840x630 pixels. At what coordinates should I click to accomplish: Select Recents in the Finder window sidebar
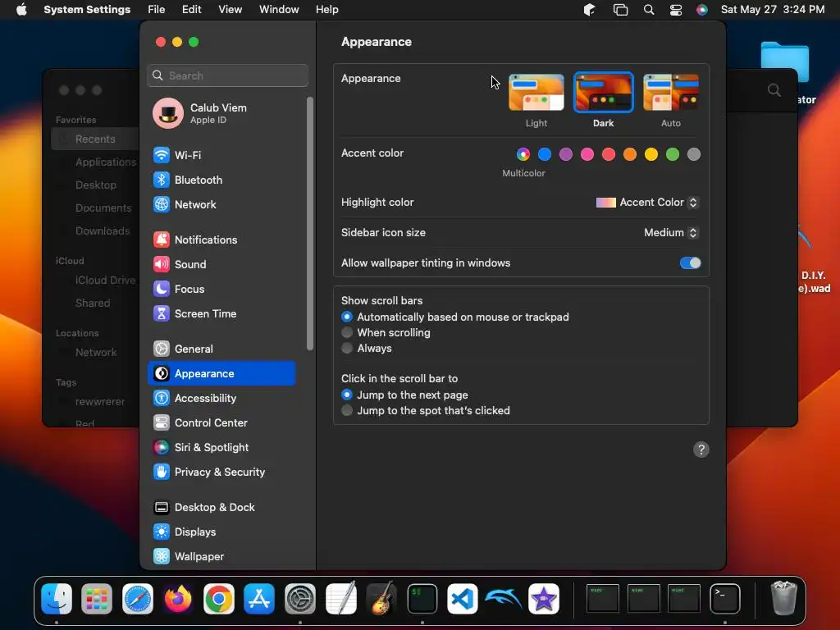[95, 139]
